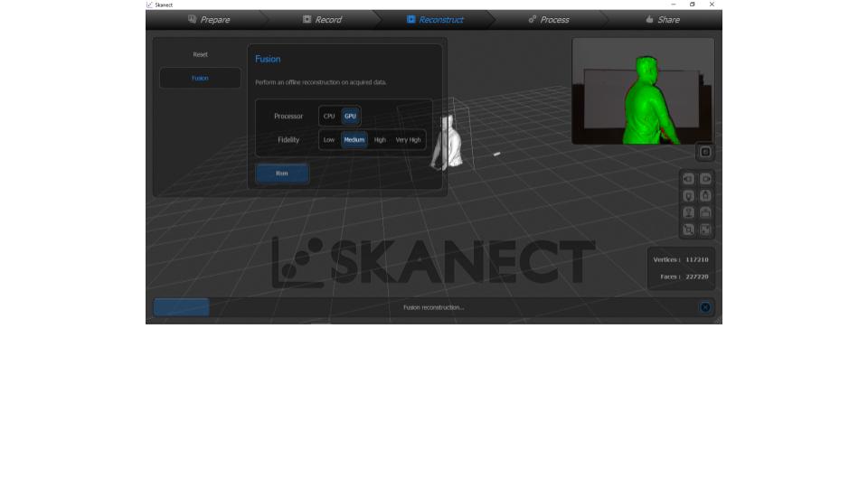Screen dimensions: 868x488
Task: Click the square icon below the camera preview
Action: click(705, 152)
